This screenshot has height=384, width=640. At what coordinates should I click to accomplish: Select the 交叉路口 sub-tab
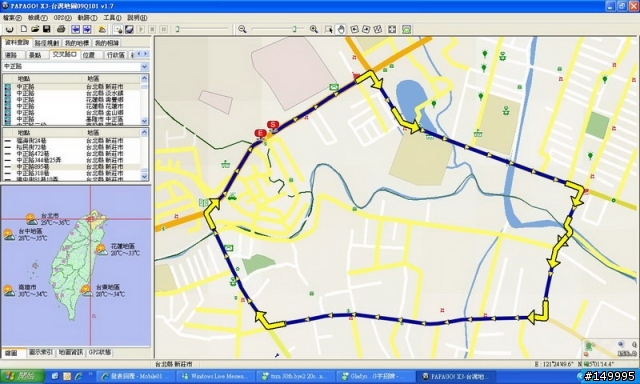(x=64, y=55)
